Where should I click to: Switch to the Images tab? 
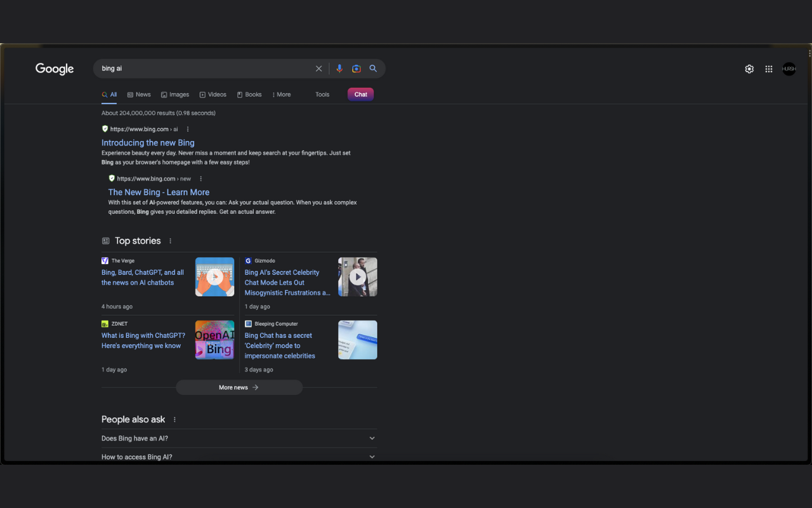[175, 95]
